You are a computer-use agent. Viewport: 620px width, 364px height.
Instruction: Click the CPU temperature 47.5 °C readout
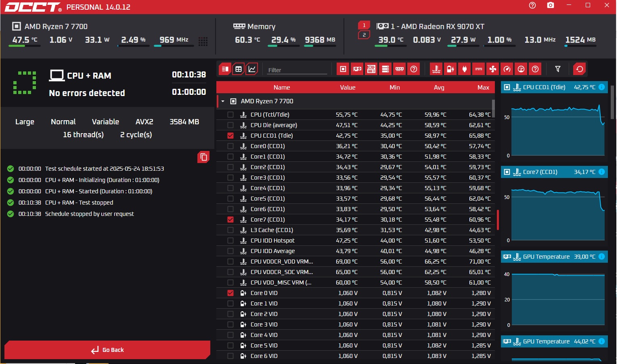click(25, 40)
